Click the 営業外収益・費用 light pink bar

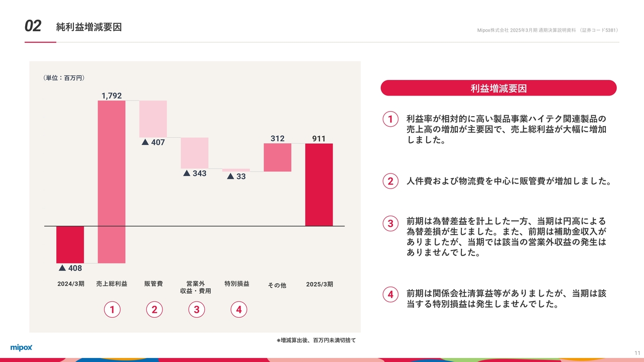(x=195, y=153)
